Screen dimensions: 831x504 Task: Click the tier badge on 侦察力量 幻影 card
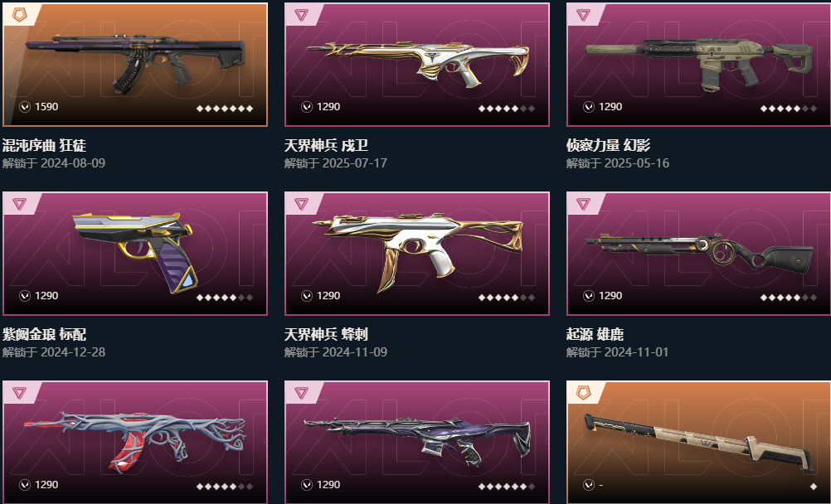pyautogui.click(x=583, y=14)
